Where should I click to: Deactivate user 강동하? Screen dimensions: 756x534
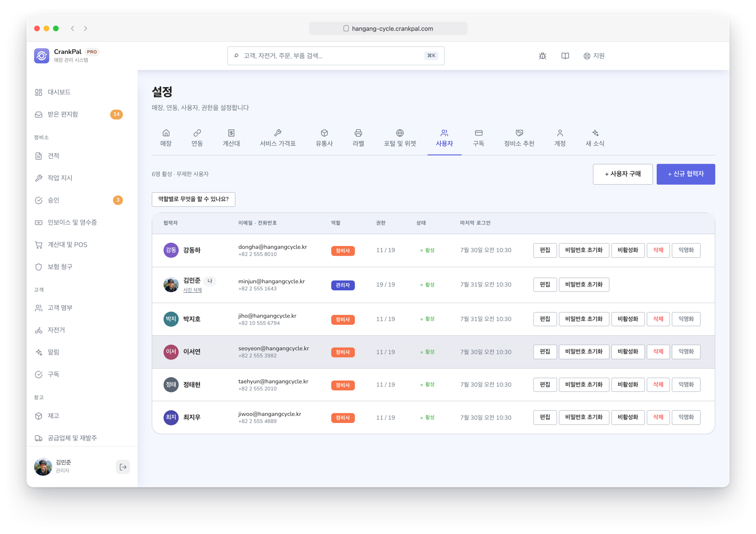(628, 250)
